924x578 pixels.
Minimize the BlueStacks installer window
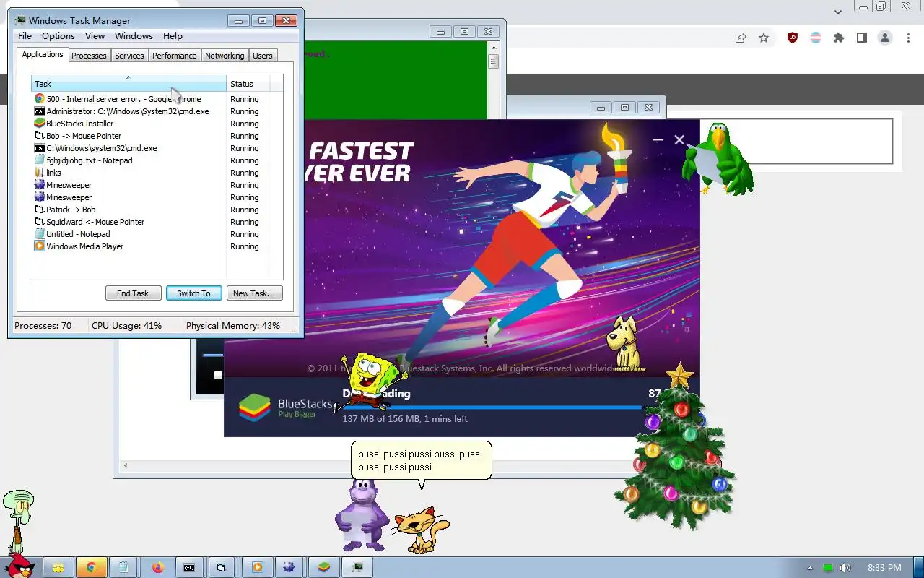pyautogui.click(x=657, y=140)
